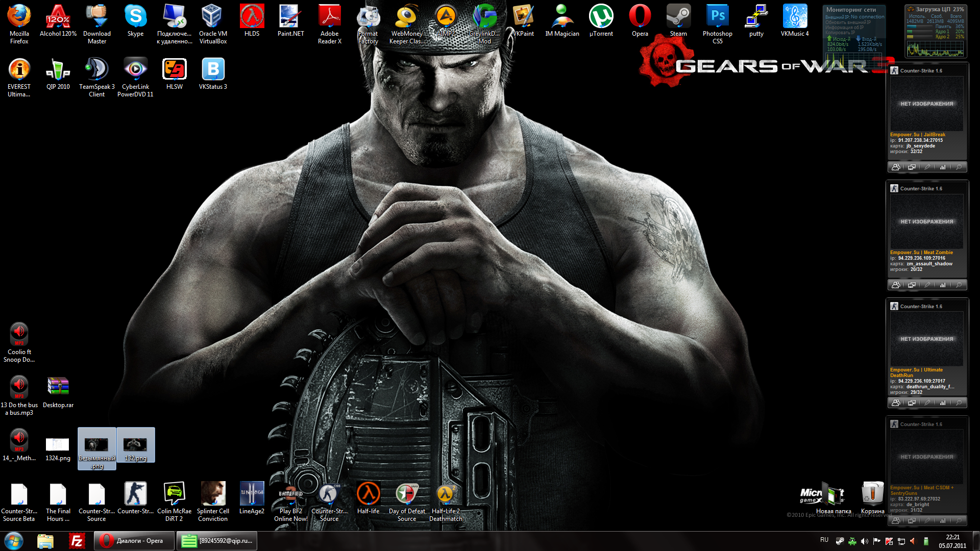Image resolution: width=980 pixels, height=551 pixels.
Task: Open the Mozilla Firefox desktop shortcut
Action: coord(19,24)
